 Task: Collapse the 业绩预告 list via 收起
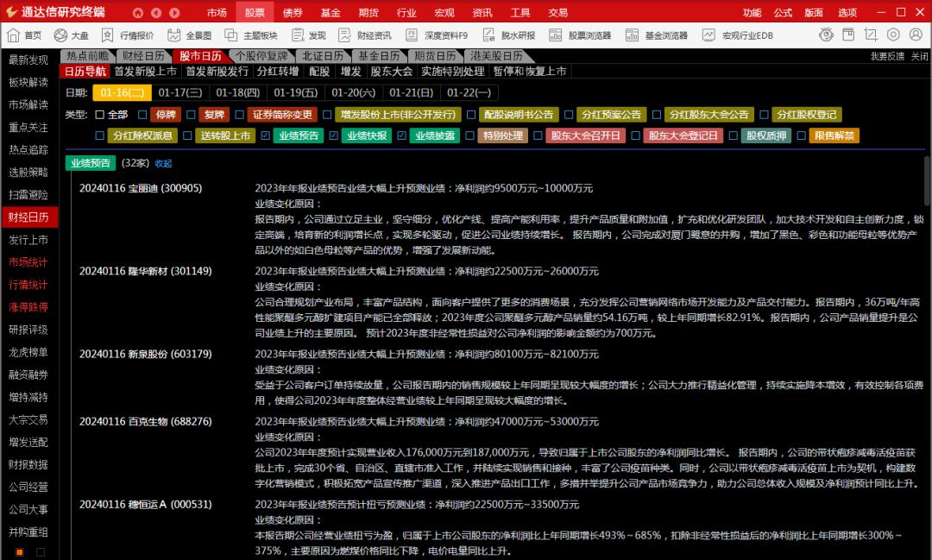[163, 163]
